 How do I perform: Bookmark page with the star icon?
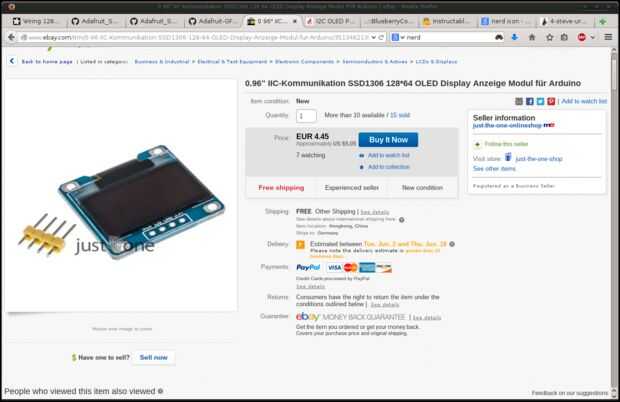coord(550,37)
